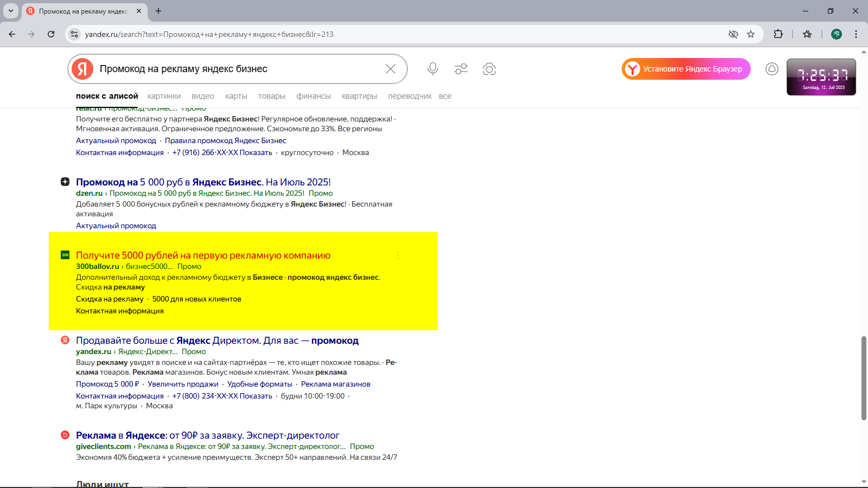This screenshot has width=868, height=488.
Task: Click 300ballov.ru domain link
Action: [97, 266]
